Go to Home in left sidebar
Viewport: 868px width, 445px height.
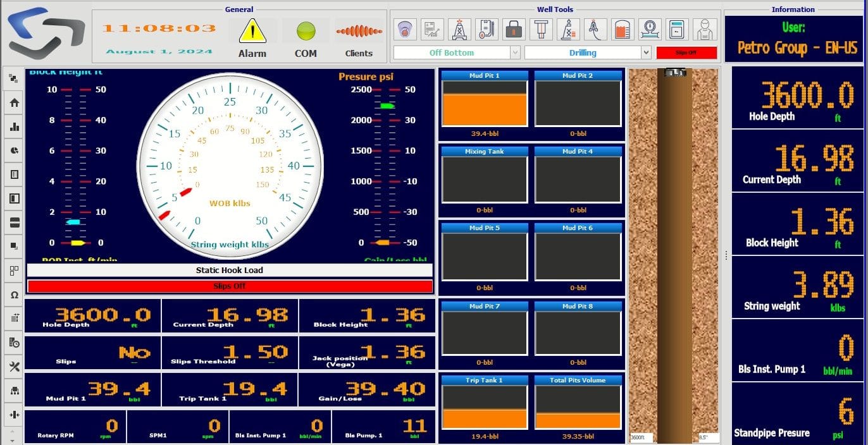(x=15, y=102)
